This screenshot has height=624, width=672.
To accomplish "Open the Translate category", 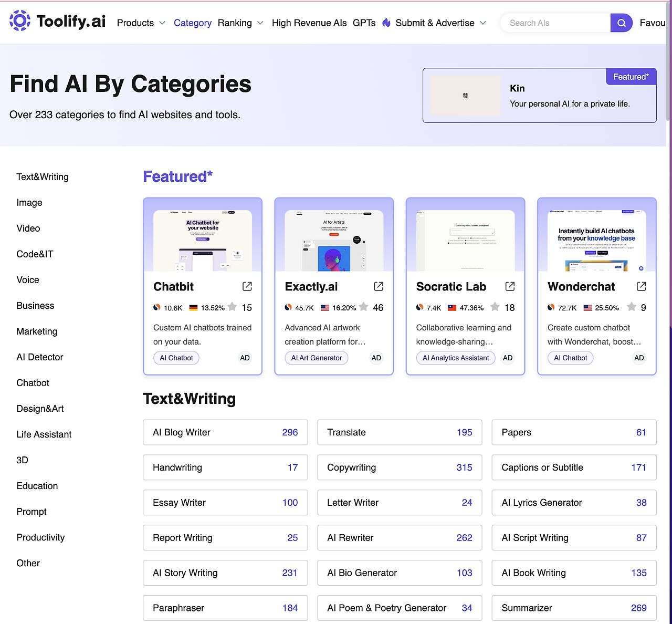I will coord(400,432).
